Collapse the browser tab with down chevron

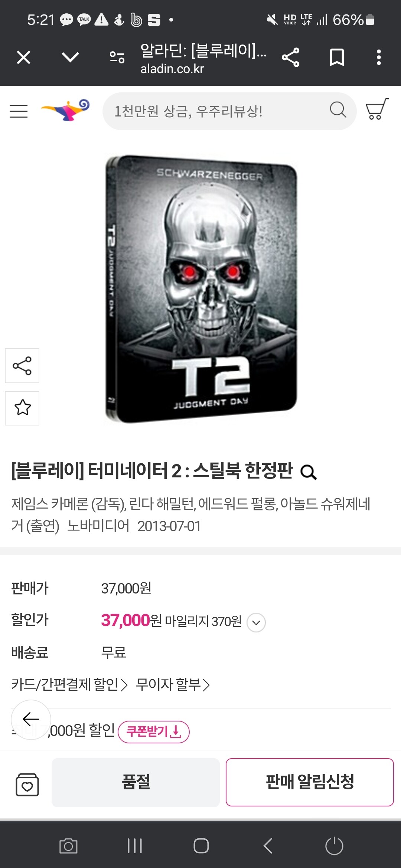tap(70, 57)
